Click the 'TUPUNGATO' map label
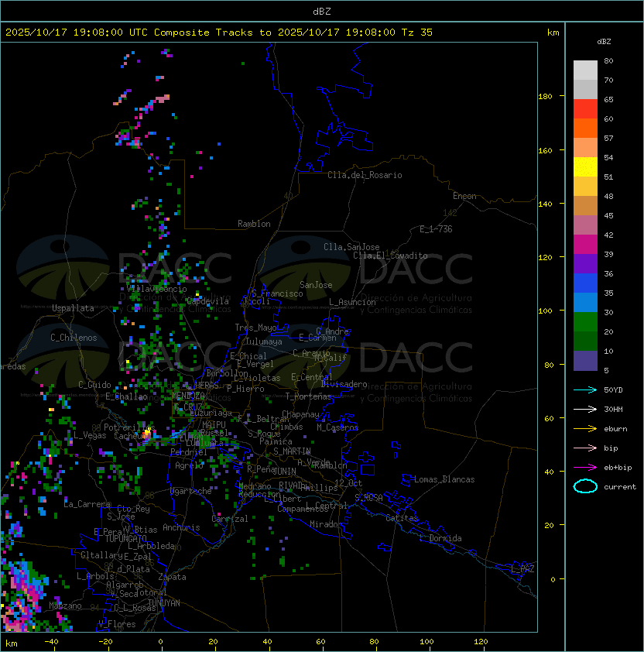644x652 pixels. click(125, 539)
